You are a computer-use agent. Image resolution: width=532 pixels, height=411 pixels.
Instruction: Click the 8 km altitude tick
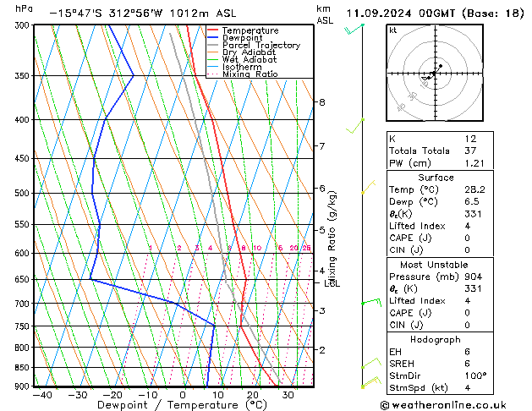[x=322, y=102]
